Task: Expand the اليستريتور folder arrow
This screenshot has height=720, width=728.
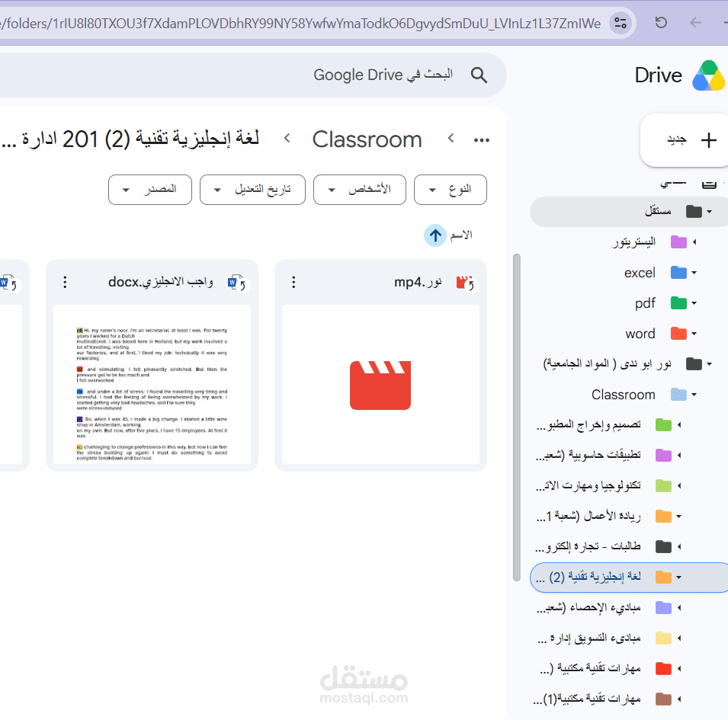Action: [694, 242]
